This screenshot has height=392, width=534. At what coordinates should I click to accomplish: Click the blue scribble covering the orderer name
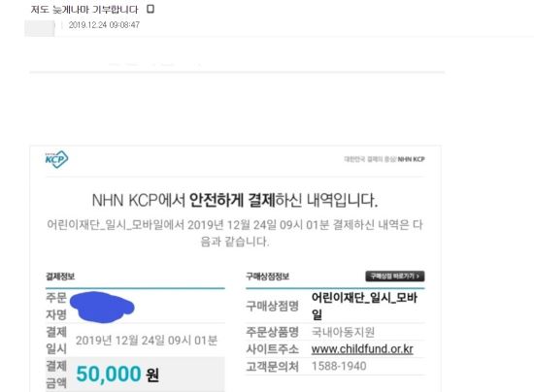(102, 307)
